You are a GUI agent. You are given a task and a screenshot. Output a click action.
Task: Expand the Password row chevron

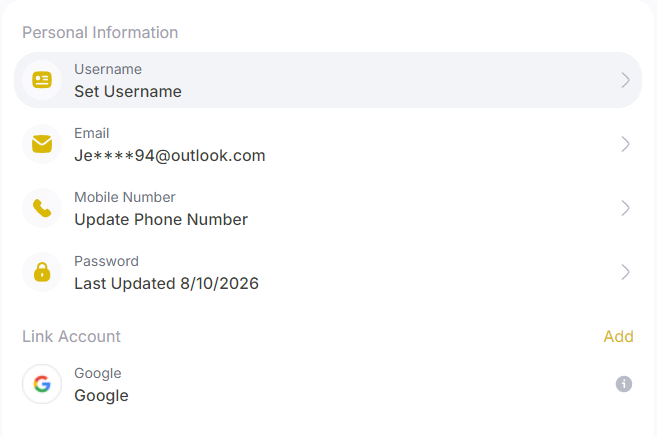point(625,272)
